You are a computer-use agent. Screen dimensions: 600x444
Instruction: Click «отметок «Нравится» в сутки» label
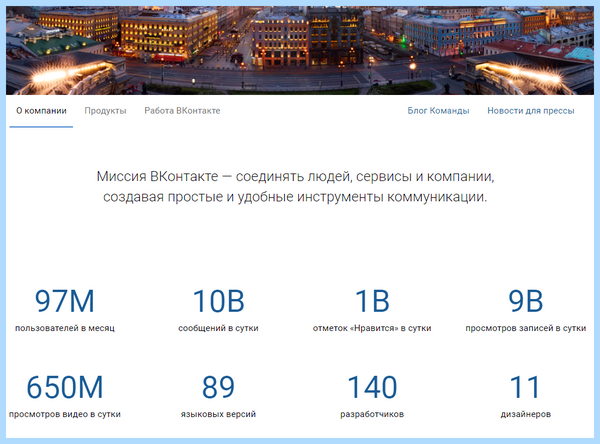point(372,328)
